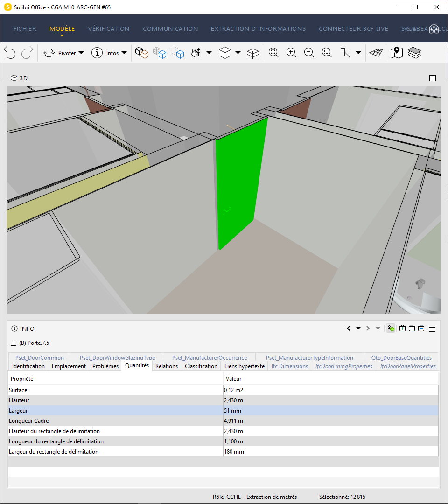The image size is (448, 504).
Task: Click the zoom in magnifier
Action: (x=291, y=52)
